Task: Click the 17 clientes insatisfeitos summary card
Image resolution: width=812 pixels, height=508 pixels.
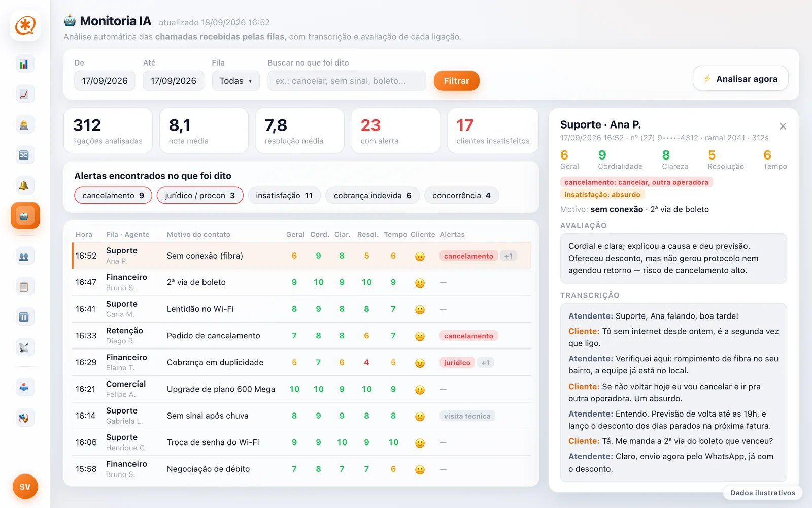Action: (x=493, y=131)
